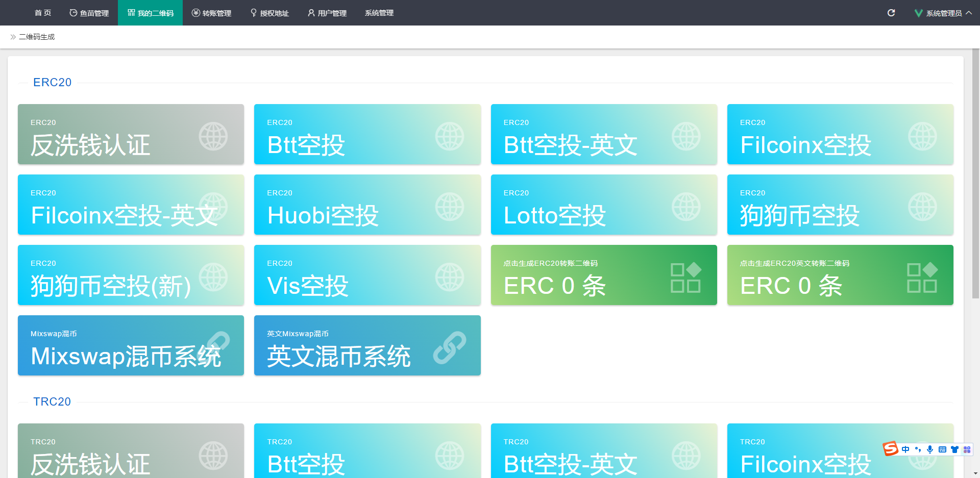Click globe icon on ERC20 Huobi空投 card

point(449,207)
